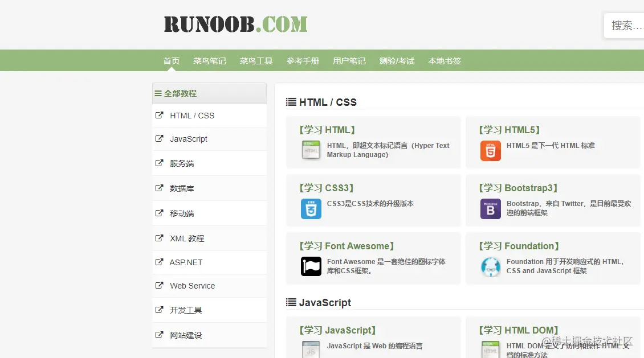Click the 全部教程 sidebar header text

tap(180, 93)
